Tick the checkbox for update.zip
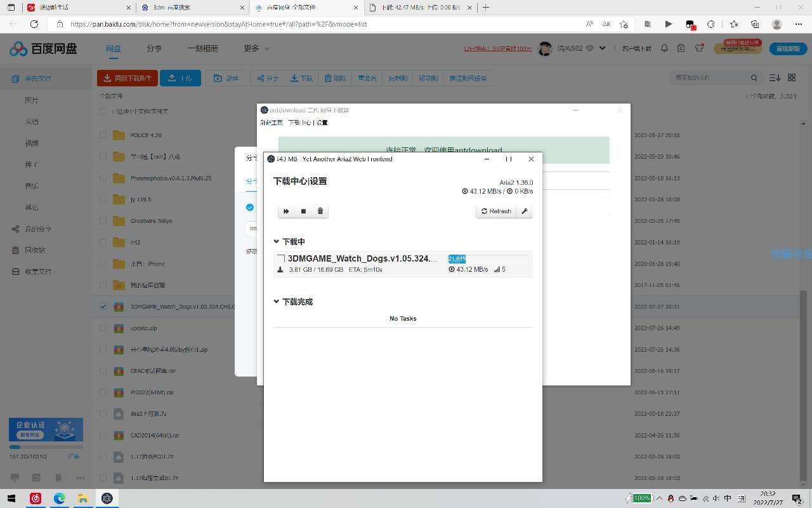The width and height of the screenshot is (812, 508). pyautogui.click(x=103, y=328)
